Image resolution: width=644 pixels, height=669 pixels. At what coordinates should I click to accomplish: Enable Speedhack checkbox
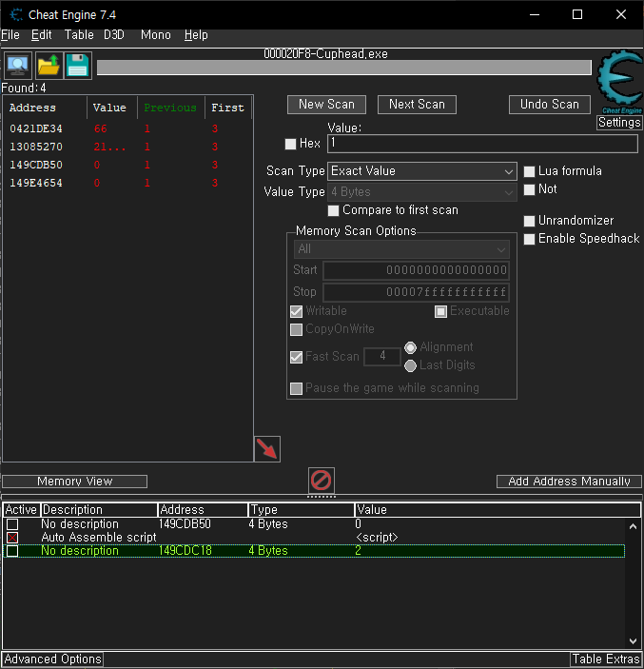click(529, 239)
